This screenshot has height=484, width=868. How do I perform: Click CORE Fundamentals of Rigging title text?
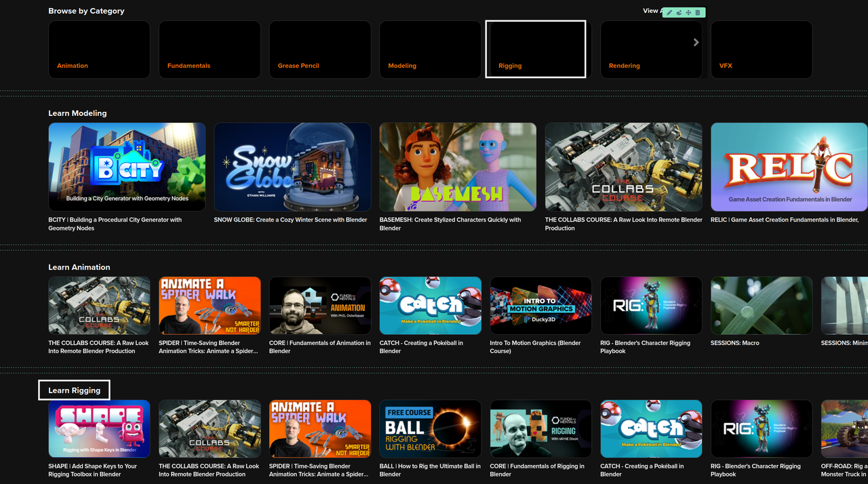tap(537, 470)
